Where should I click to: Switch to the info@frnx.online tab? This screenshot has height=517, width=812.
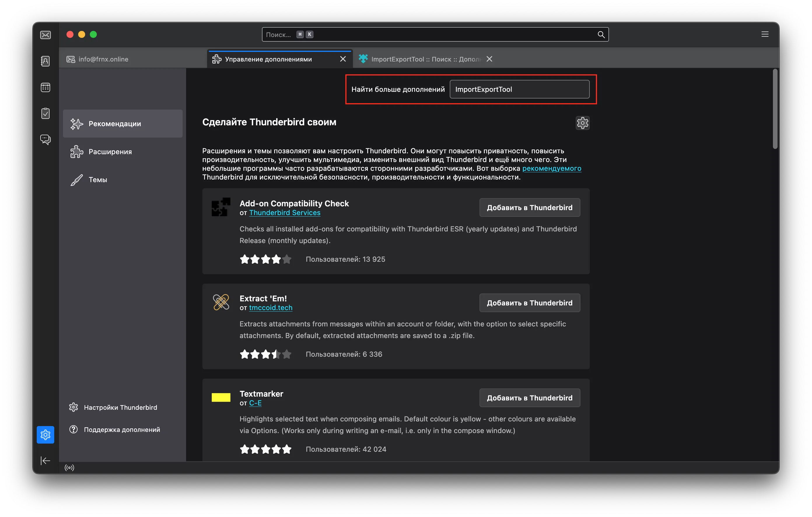[103, 59]
